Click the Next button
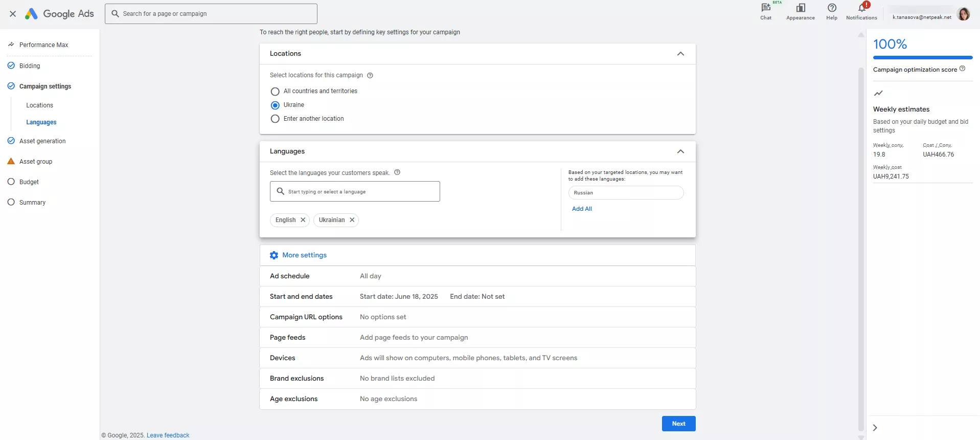Image resolution: width=980 pixels, height=440 pixels. 678,424
